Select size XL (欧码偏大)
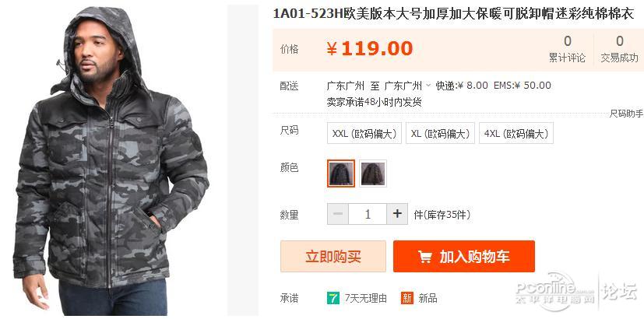This screenshot has width=644, height=319. 440,133
